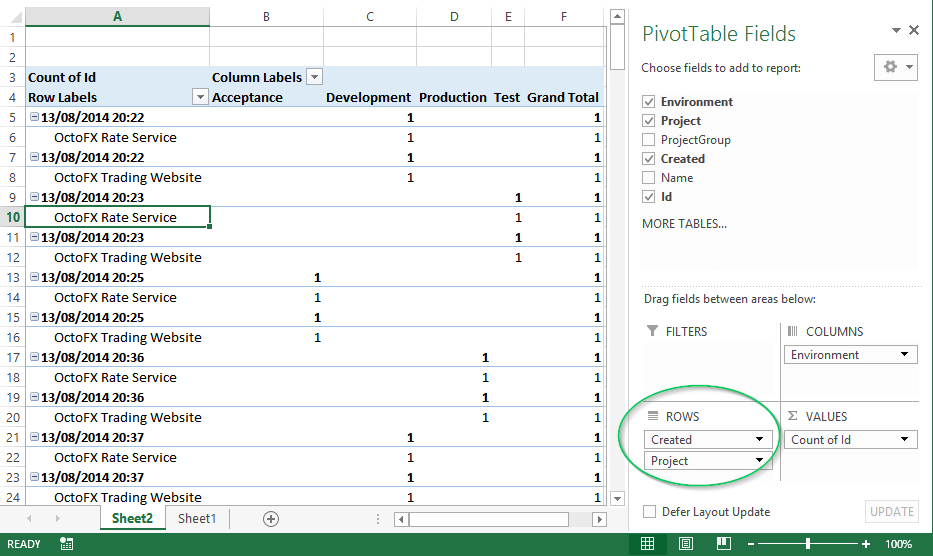The width and height of the screenshot is (933, 556).
Task: Open the Row Labels filter dropdown
Action: click(x=200, y=97)
